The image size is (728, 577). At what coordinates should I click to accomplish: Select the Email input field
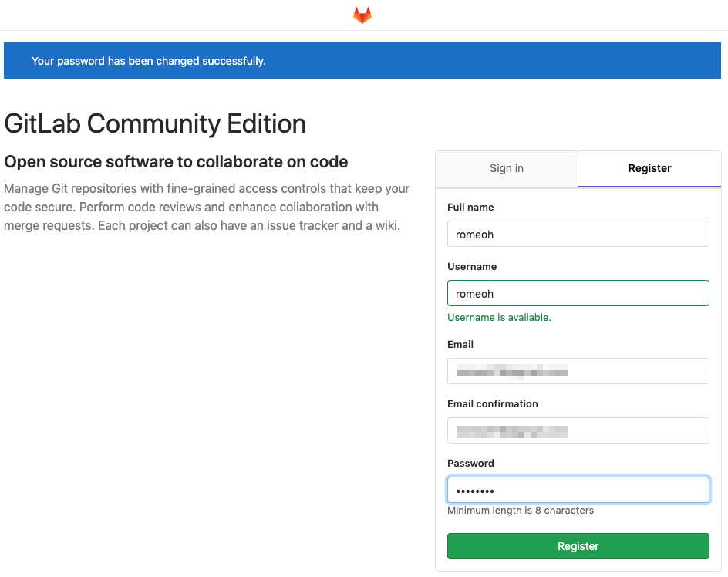click(x=578, y=371)
